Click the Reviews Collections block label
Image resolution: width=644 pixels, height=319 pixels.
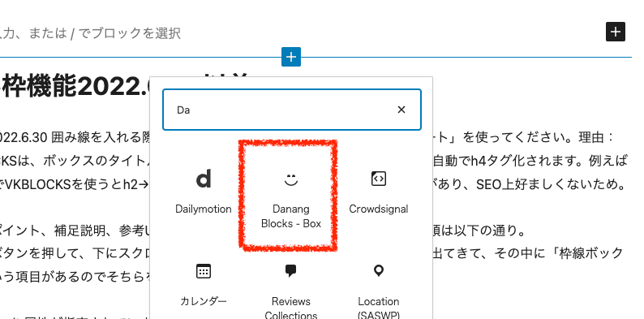point(291,308)
